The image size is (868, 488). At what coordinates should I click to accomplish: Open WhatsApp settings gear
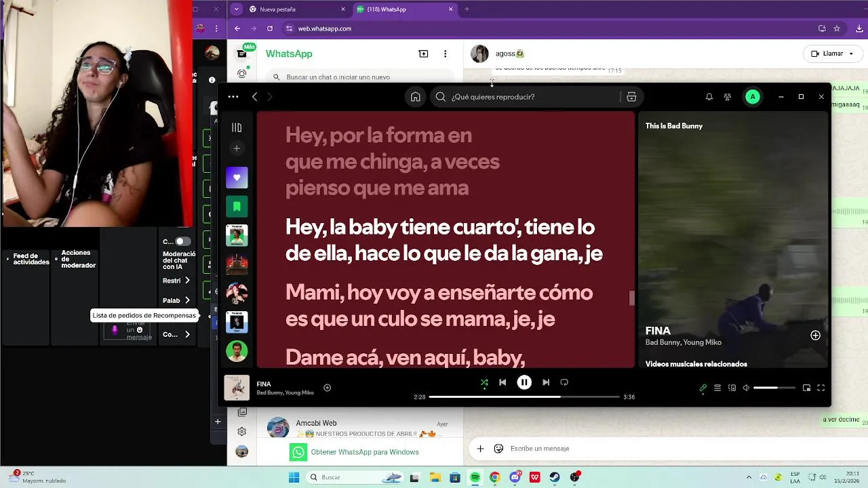coord(242,431)
